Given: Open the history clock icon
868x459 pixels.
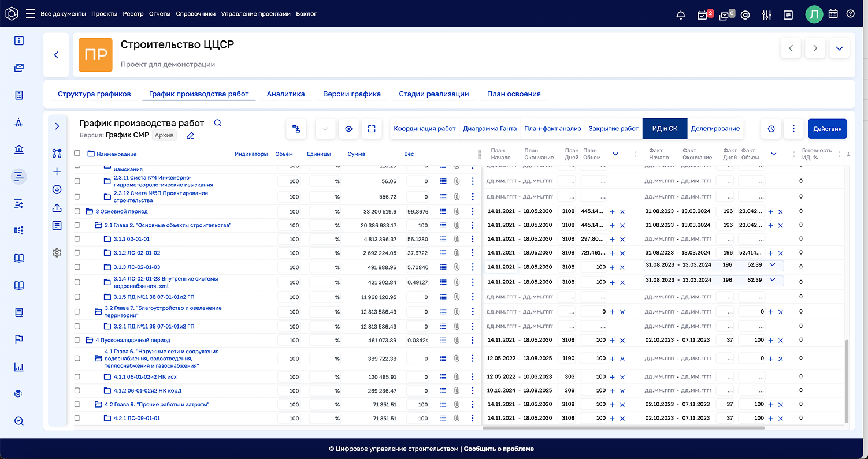Looking at the screenshot, I should pyautogui.click(x=771, y=129).
